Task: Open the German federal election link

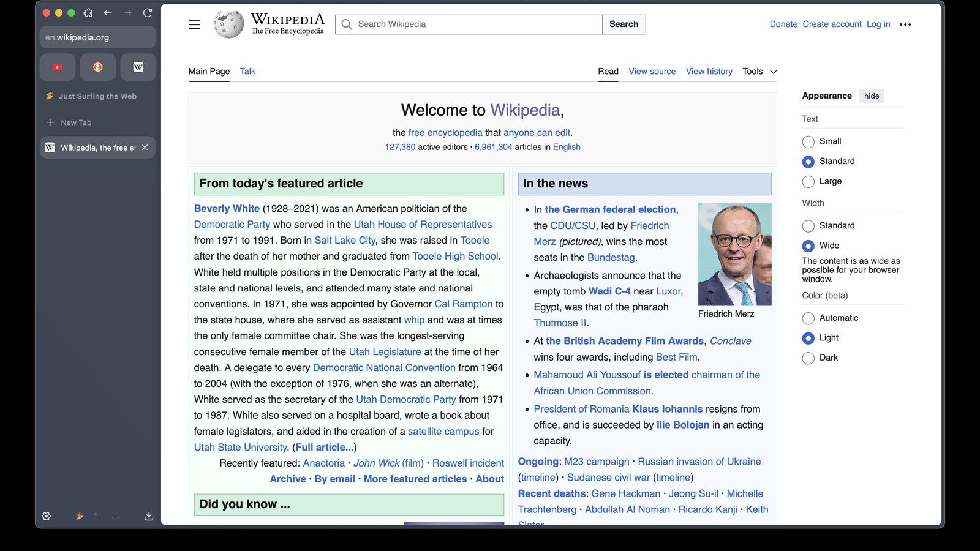Action: pos(610,209)
